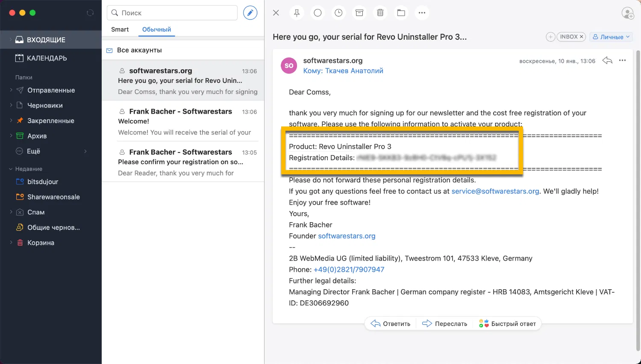This screenshot has width=641, height=364.
Task: Expand the Ещё submenu arrow
Action: [85, 151]
